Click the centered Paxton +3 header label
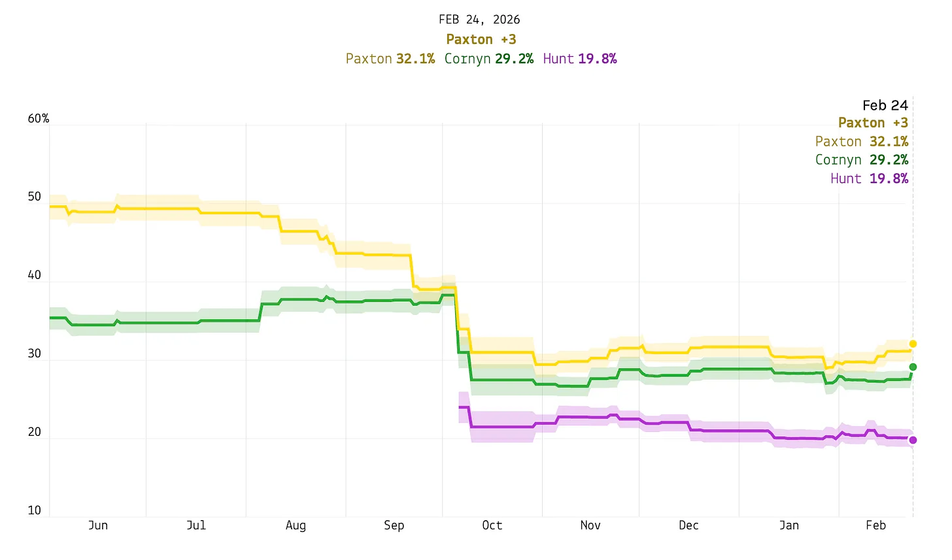 click(x=481, y=39)
